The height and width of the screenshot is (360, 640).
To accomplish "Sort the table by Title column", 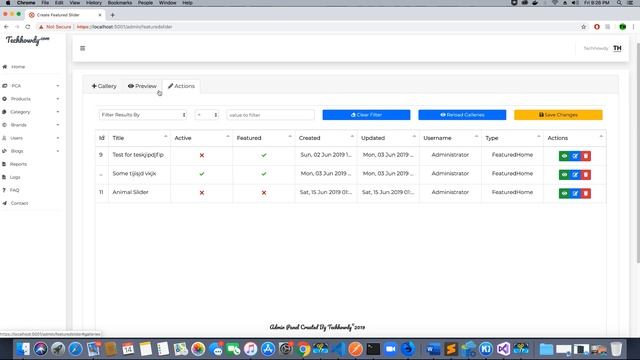I will [x=140, y=138].
